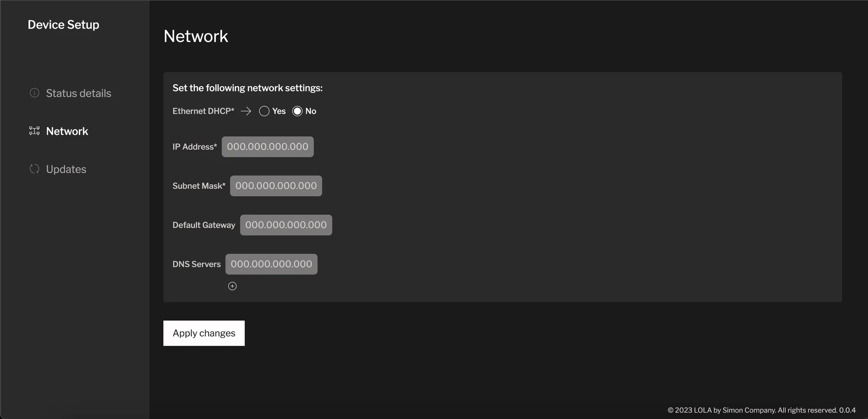
Task: Select the circular arrows icon near Updates
Action: (34, 169)
